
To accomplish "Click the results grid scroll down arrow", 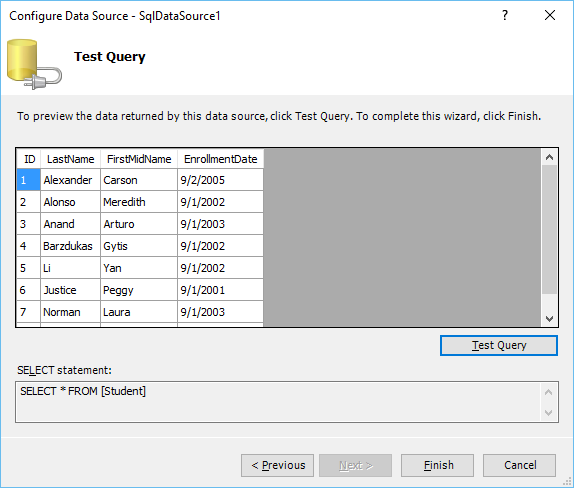I will pos(549,318).
